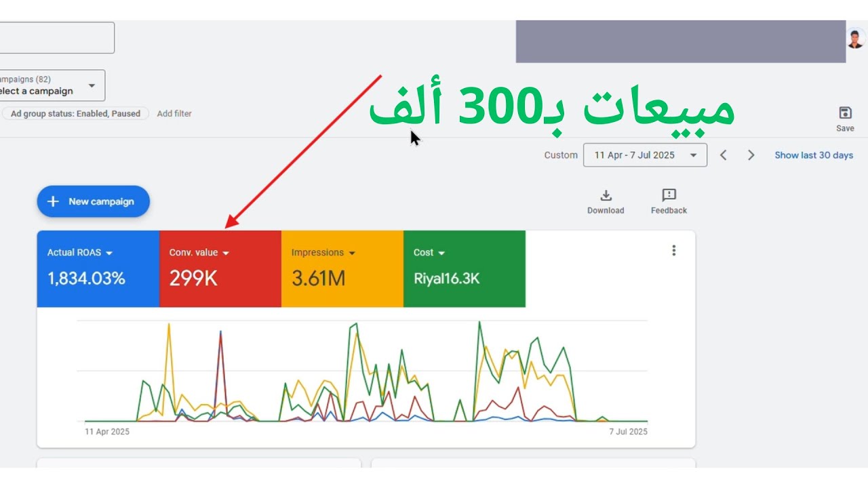Open the Feedback icon
The width and height of the screenshot is (868, 488).
[669, 195]
